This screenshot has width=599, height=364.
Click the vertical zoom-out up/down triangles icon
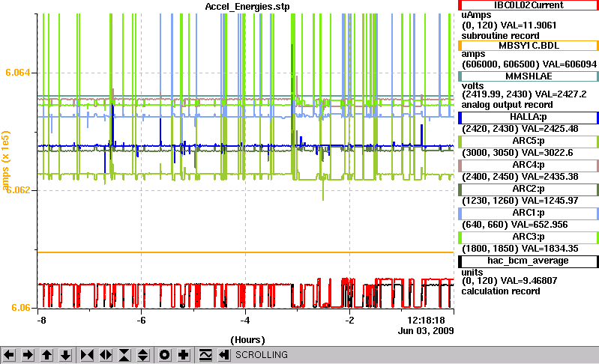coord(143,355)
